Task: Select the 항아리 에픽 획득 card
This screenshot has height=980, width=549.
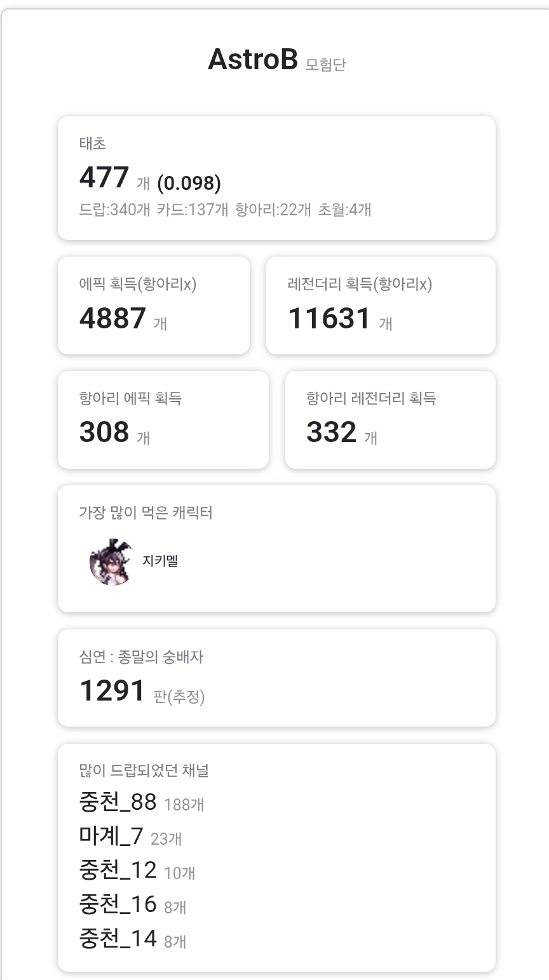Action: pos(163,420)
